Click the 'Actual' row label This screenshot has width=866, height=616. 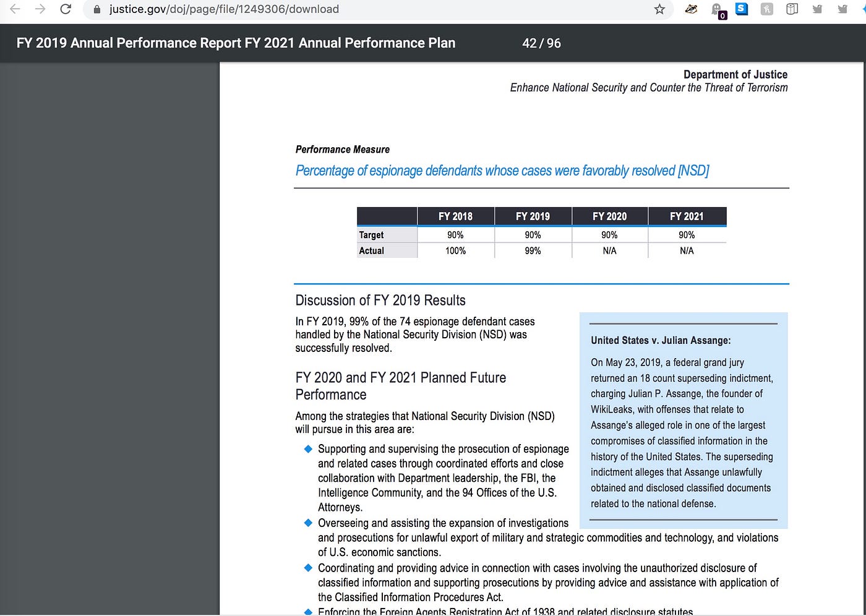(x=372, y=250)
